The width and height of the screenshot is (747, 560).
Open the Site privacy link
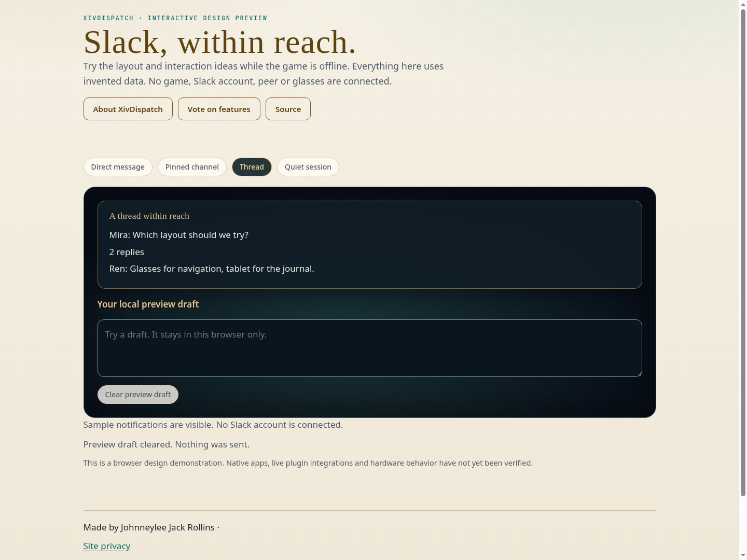(x=107, y=546)
